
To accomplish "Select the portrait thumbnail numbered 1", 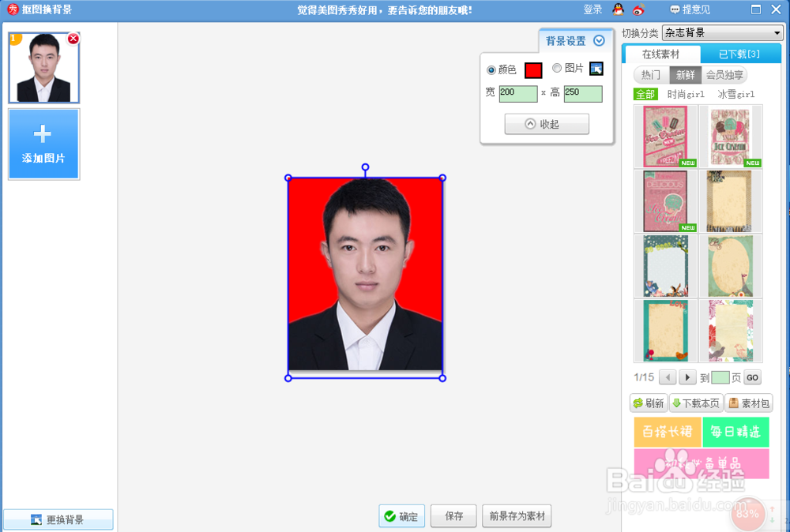I will (43, 68).
